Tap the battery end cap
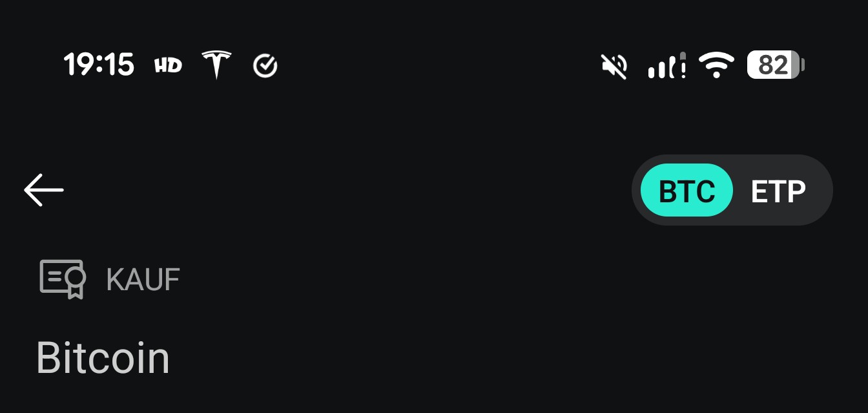 point(802,65)
